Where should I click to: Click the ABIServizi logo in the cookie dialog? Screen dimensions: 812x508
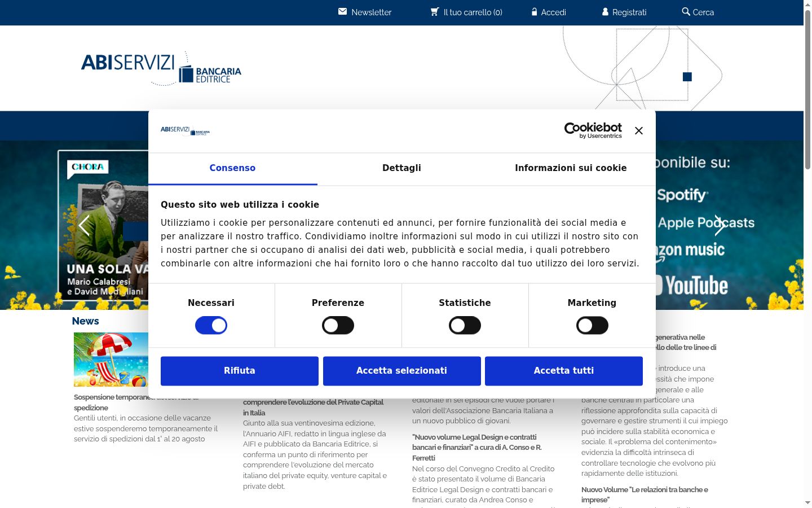[186, 130]
